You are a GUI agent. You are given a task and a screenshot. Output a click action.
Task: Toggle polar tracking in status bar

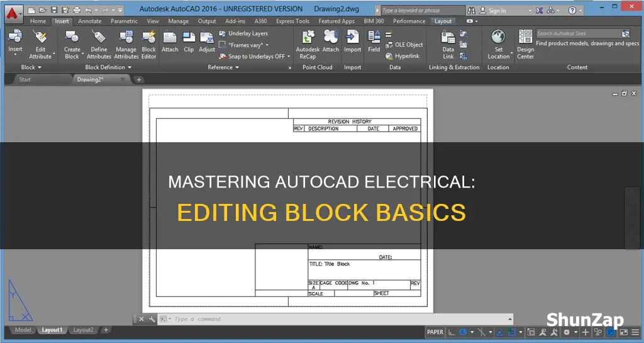coord(463,332)
